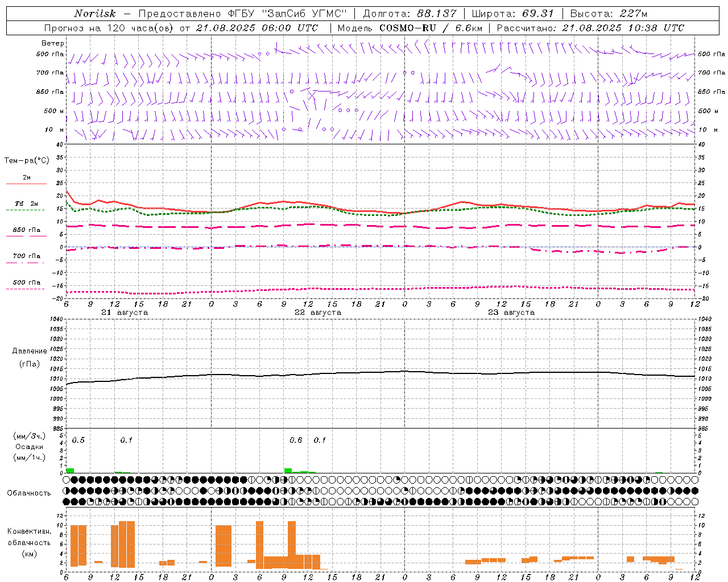Click the Конвективн. convective cloud label
728x582 pixels.
(29, 531)
